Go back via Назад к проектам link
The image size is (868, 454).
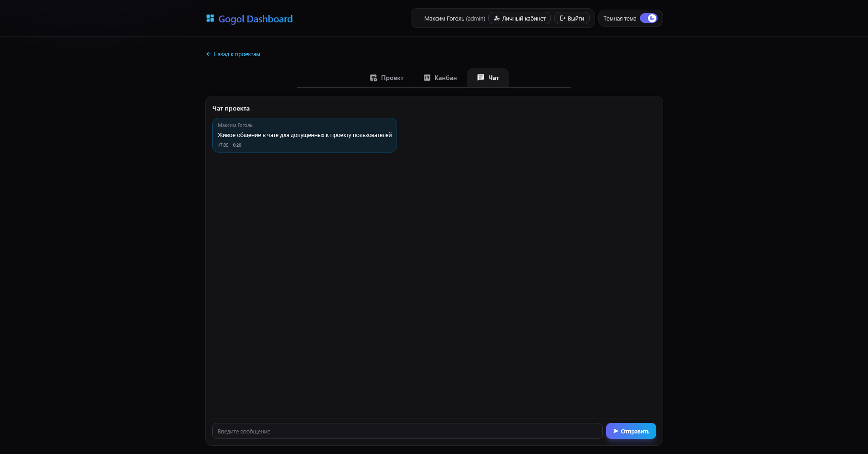(233, 54)
